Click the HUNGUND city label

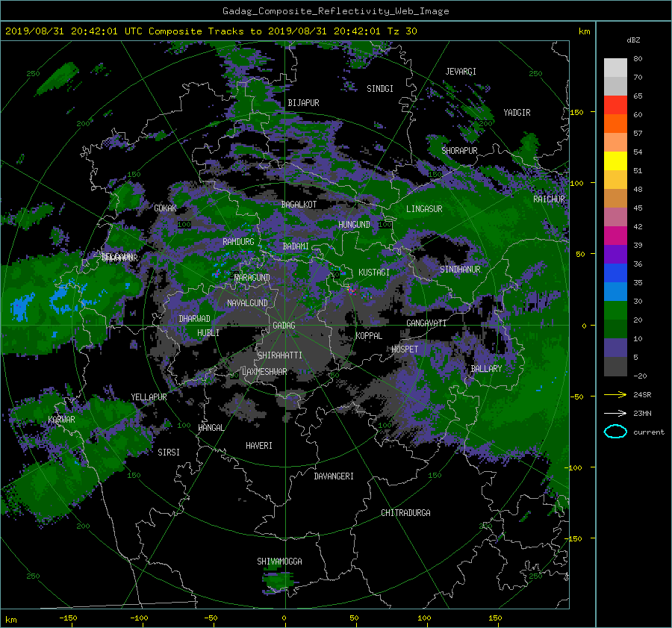(x=354, y=225)
